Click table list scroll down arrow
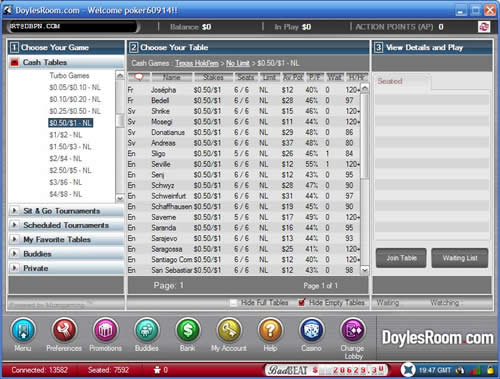The height and width of the screenshot is (379, 500). (365, 270)
